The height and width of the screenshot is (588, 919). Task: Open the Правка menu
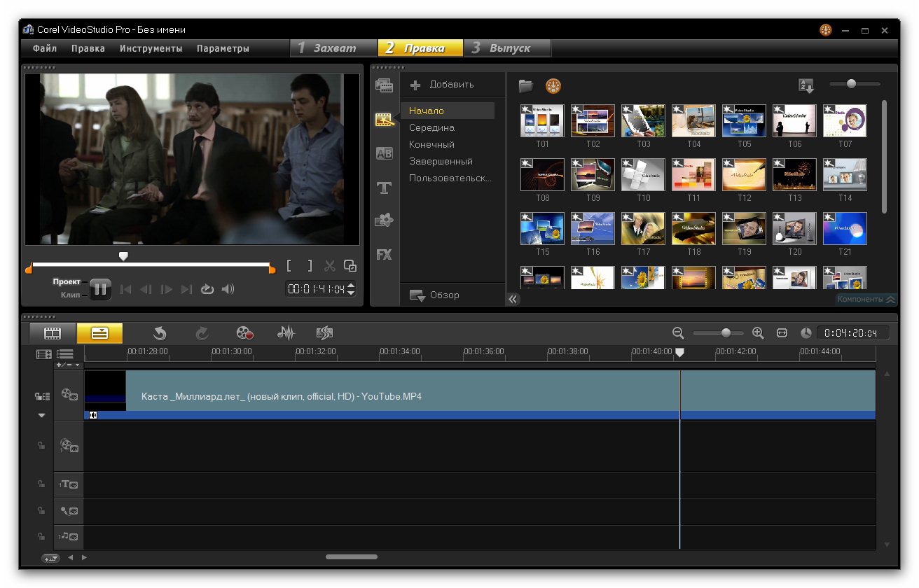click(88, 48)
